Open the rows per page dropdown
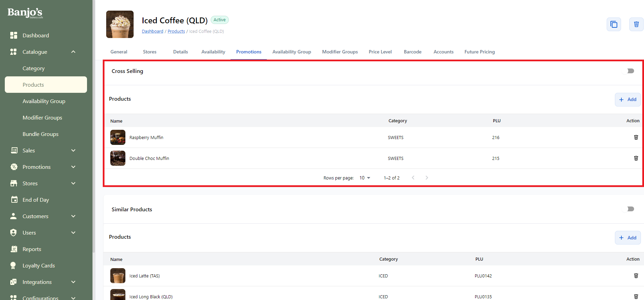 (x=365, y=178)
